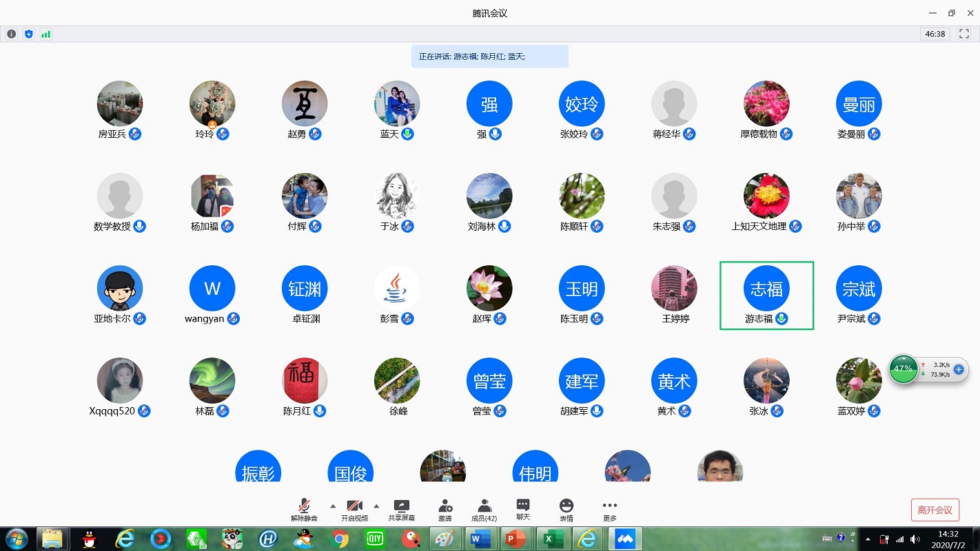This screenshot has width=980, height=551.
Task: Open the emoji reactions (表情) icon
Action: point(566,510)
